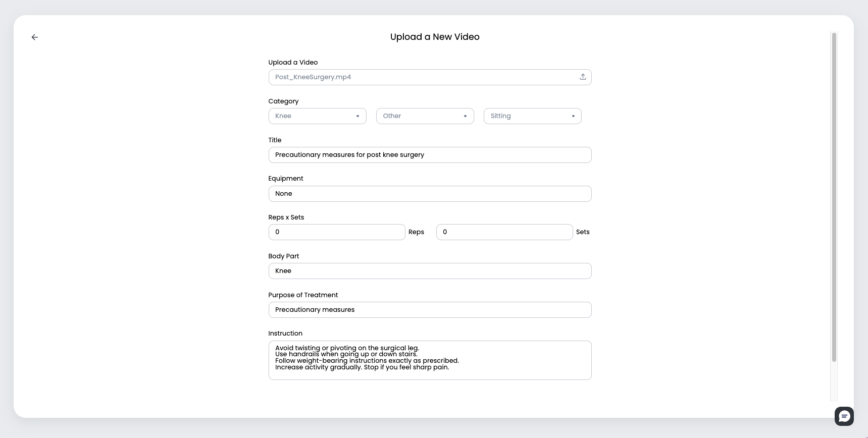Open the Other subcategory dropdown

pos(425,116)
